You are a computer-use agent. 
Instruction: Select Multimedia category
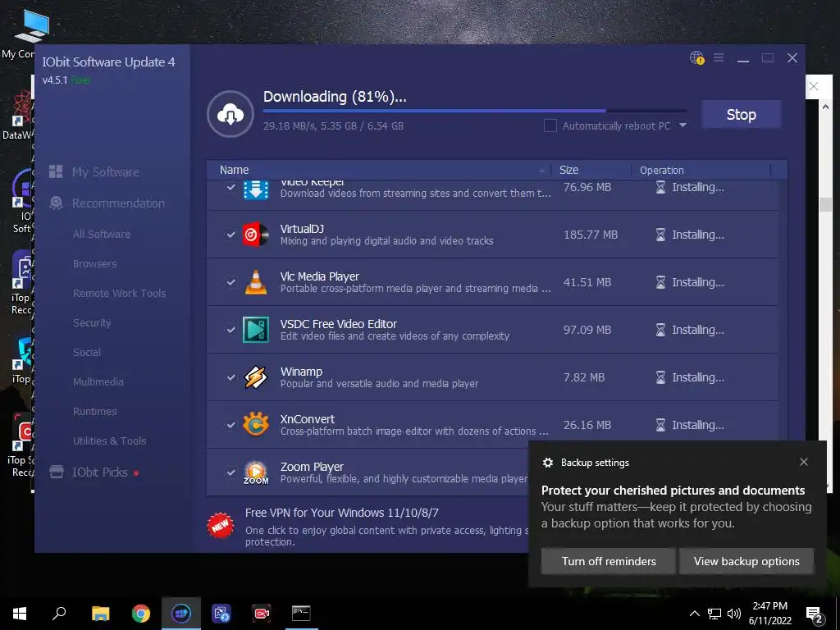[98, 381]
